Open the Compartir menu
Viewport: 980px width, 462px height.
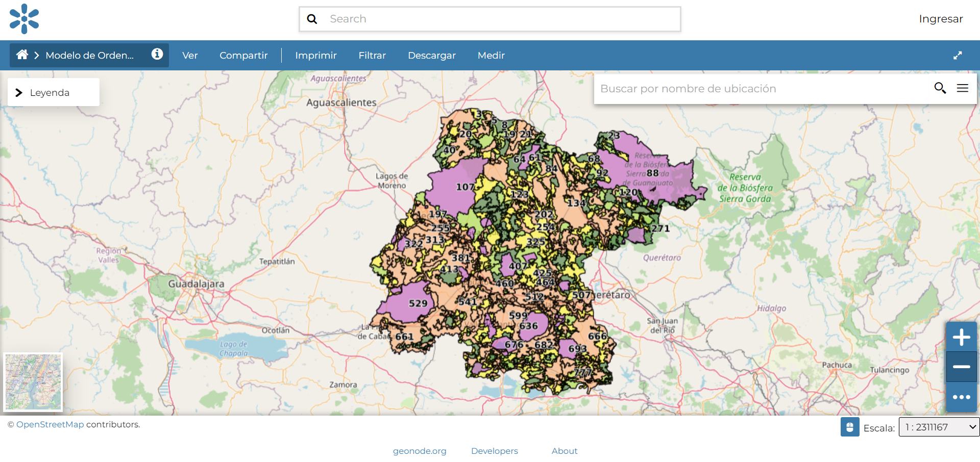coord(243,55)
